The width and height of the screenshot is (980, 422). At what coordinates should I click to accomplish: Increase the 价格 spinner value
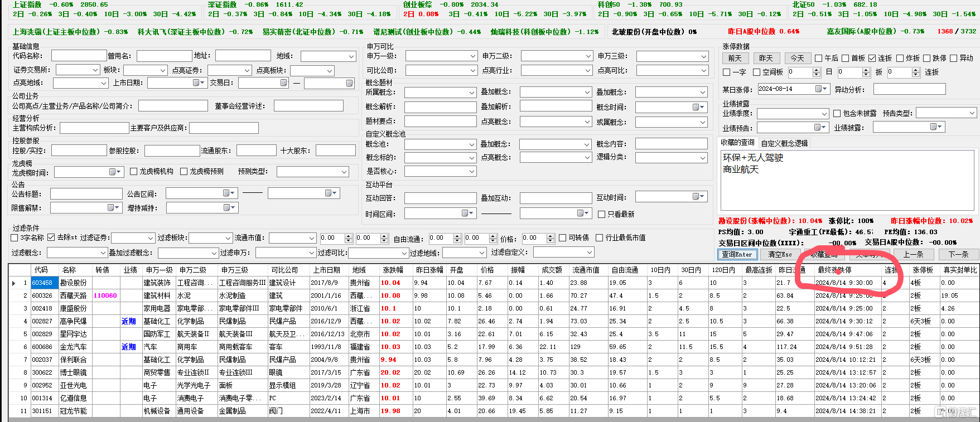pyautogui.click(x=551, y=236)
